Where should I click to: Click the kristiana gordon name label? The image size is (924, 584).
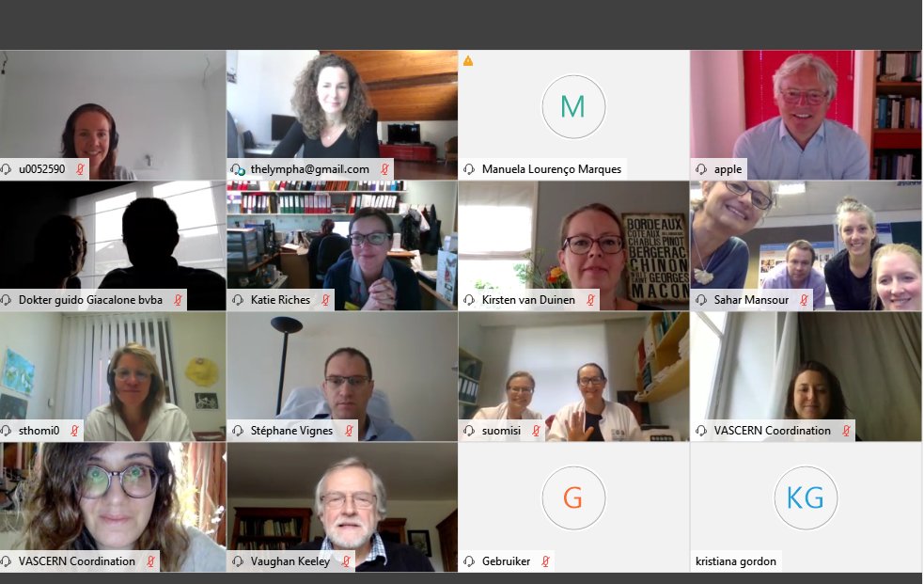click(735, 561)
